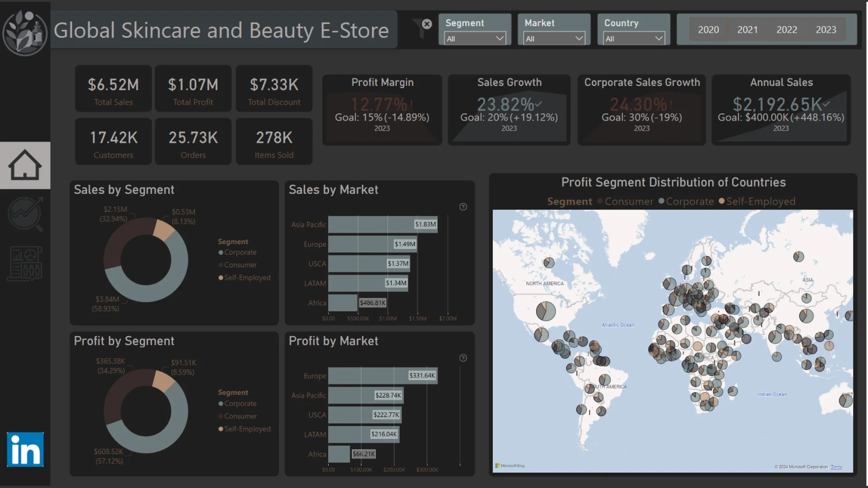Open the LinkedIn profile icon
This screenshot has width=868, height=488.
25,449
